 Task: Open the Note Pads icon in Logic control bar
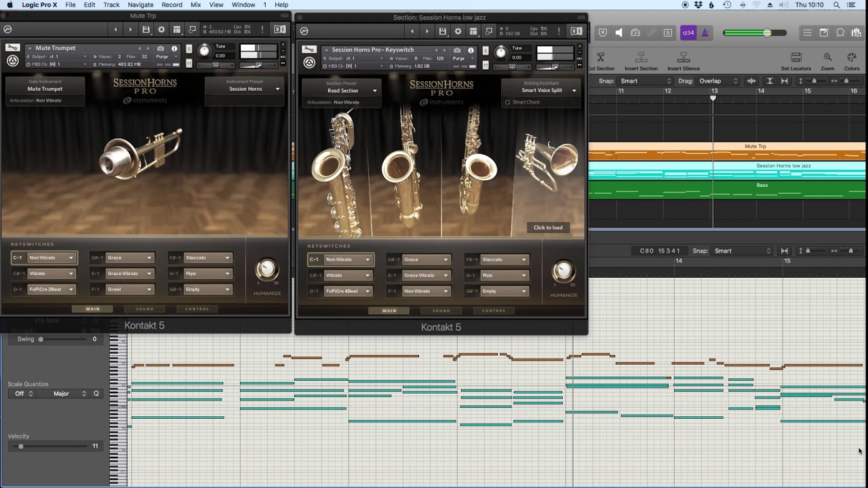(824, 33)
